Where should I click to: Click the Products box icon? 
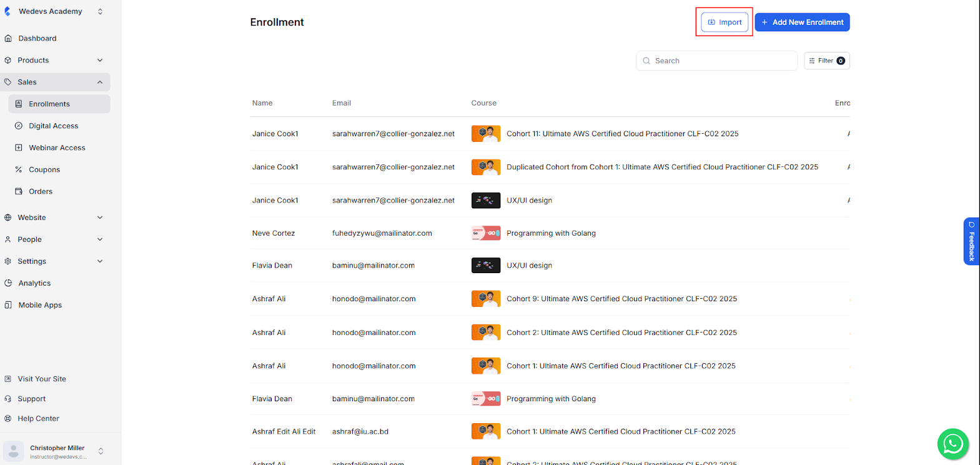pos(8,60)
